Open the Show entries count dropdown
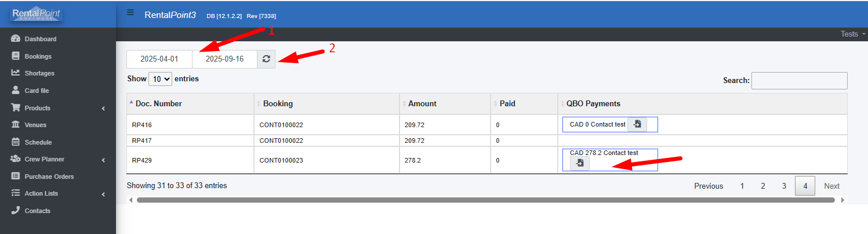The height and width of the screenshot is (234, 868). pyautogui.click(x=160, y=79)
